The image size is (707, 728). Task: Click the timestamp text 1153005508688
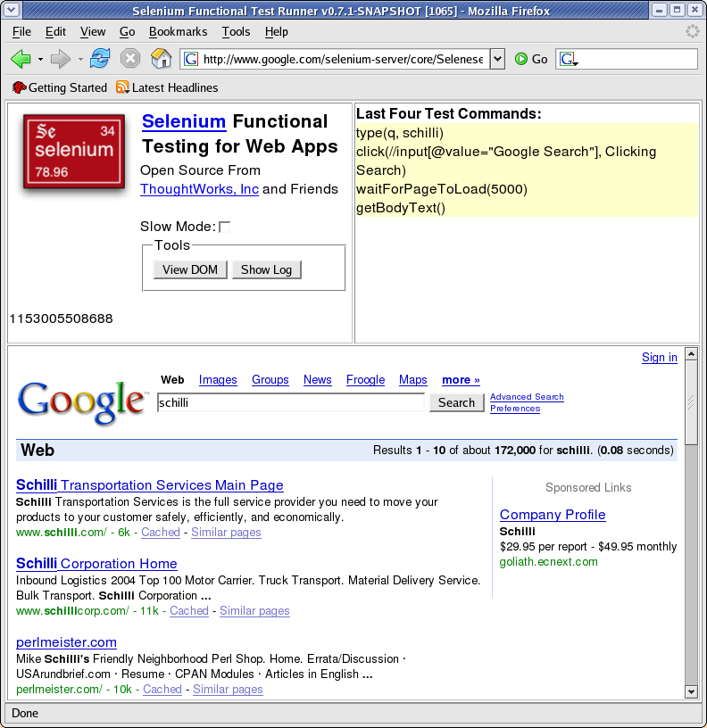62,318
